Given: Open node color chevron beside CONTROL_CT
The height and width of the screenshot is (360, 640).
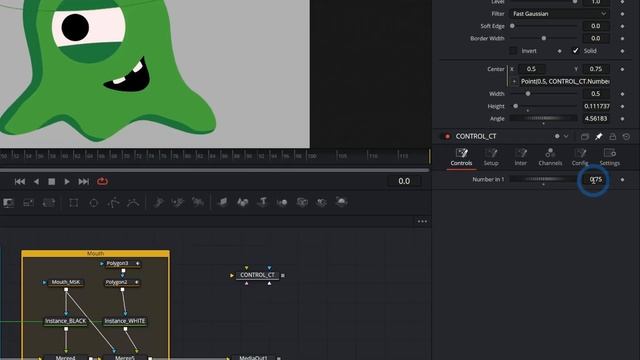Looking at the screenshot, I should click(x=566, y=136).
